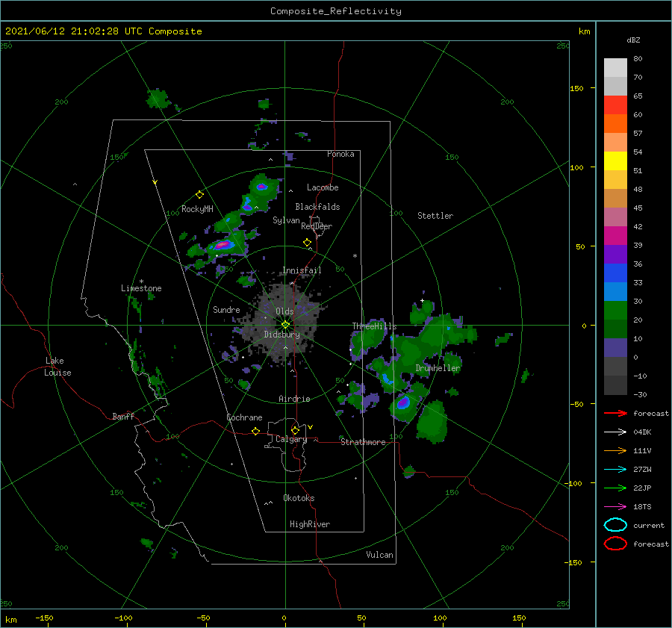The image size is (672, 628).
Task: Click the RockyMH label
Action: [197, 209]
